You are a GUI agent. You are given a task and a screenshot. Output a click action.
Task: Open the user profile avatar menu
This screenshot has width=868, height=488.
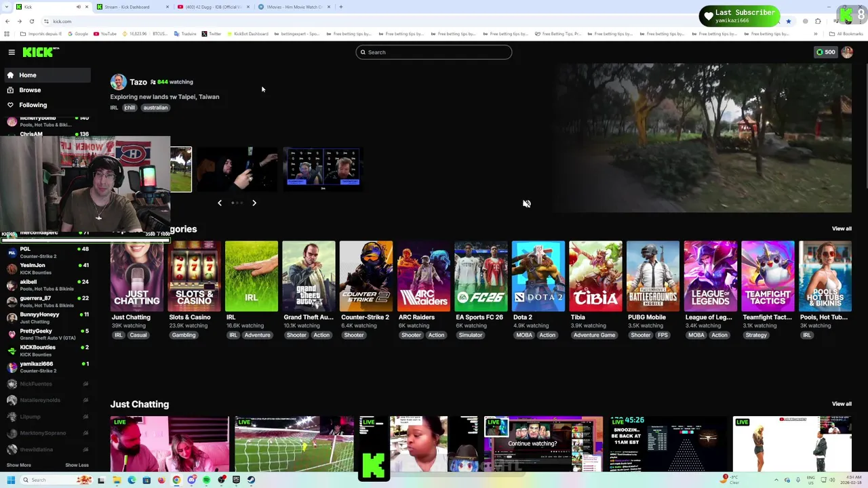coord(847,52)
